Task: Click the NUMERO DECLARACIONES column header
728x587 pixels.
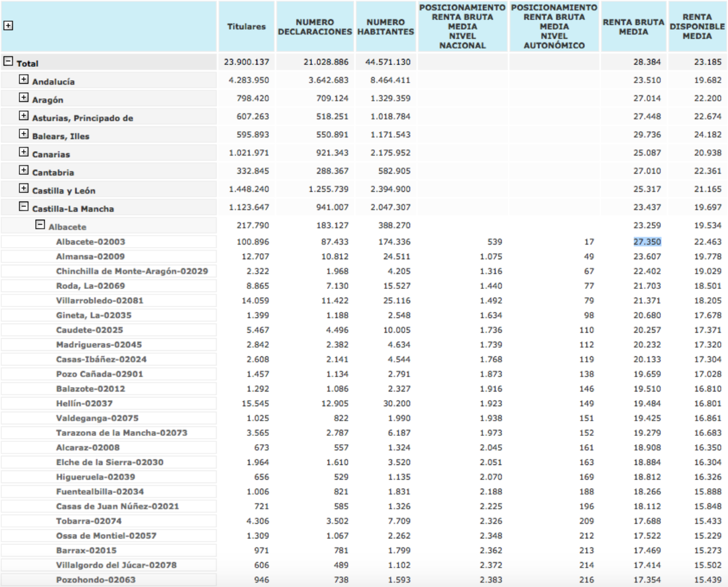Action: [315, 27]
